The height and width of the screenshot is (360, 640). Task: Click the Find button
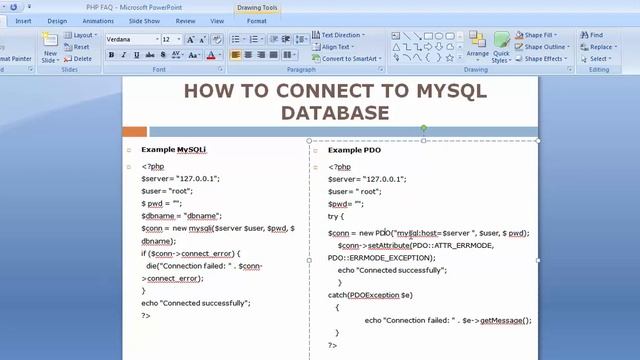[592, 35]
